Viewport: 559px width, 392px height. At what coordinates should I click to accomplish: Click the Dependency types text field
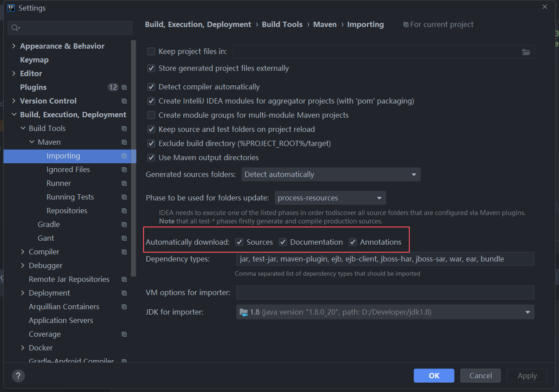385,259
